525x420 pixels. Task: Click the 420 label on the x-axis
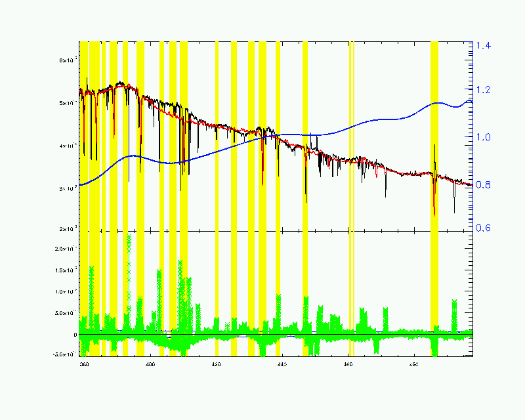(x=217, y=364)
